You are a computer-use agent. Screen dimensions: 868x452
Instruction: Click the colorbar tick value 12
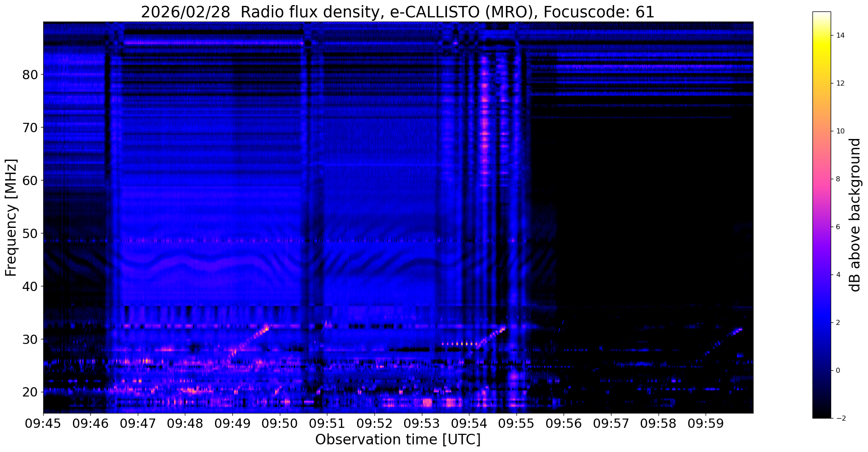pos(840,83)
